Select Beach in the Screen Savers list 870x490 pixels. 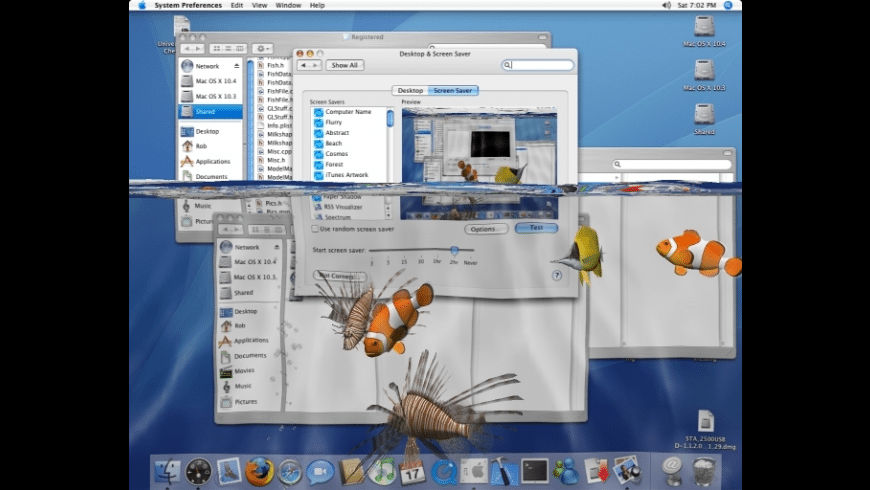pos(333,143)
